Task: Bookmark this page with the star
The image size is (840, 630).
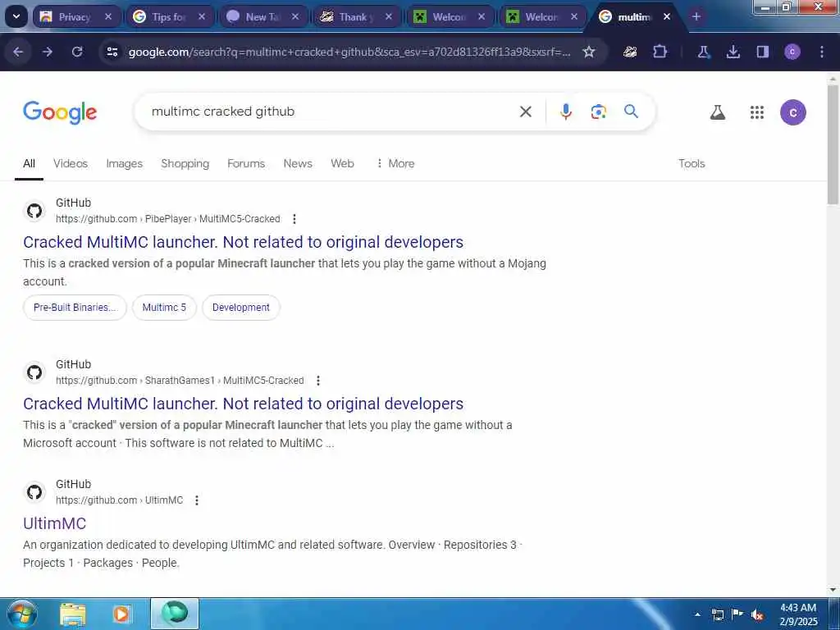Action: [x=589, y=52]
